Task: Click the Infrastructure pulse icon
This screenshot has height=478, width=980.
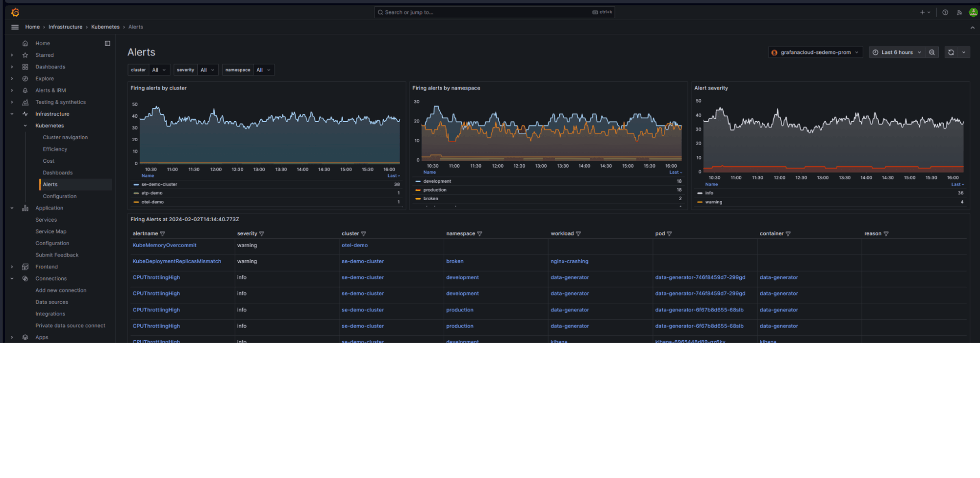Action: tap(25, 114)
